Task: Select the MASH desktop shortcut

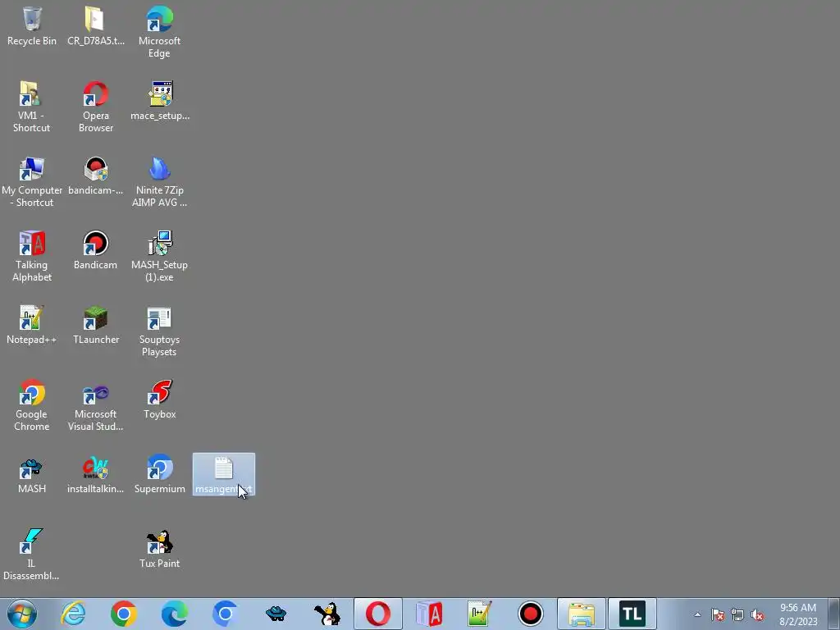Action: tap(32, 474)
